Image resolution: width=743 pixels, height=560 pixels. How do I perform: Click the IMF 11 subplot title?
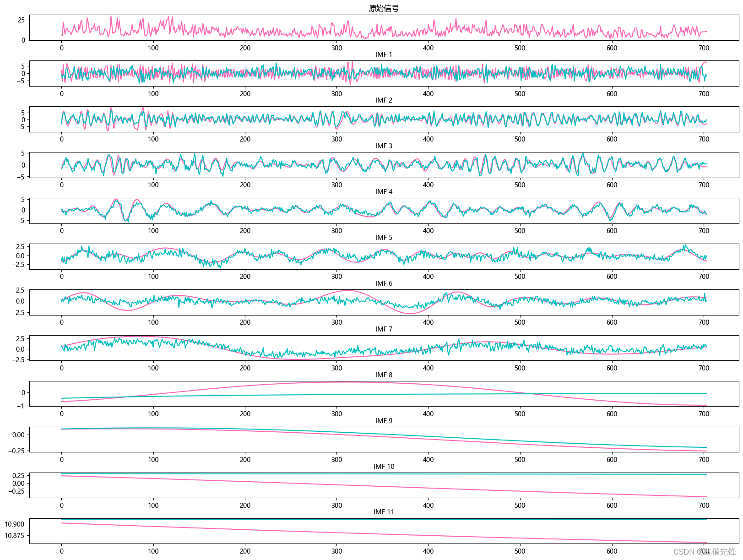[x=384, y=512]
